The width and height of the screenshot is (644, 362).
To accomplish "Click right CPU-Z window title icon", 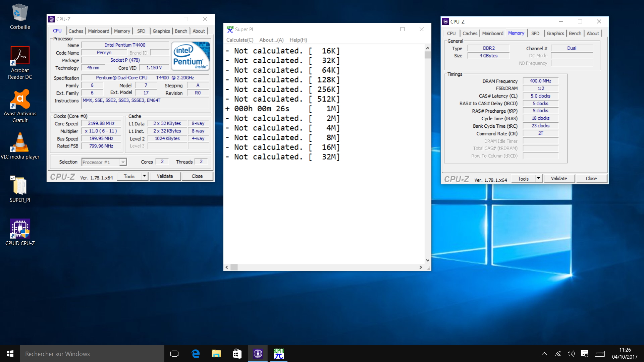I will pyautogui.click(x=445, y=21).
